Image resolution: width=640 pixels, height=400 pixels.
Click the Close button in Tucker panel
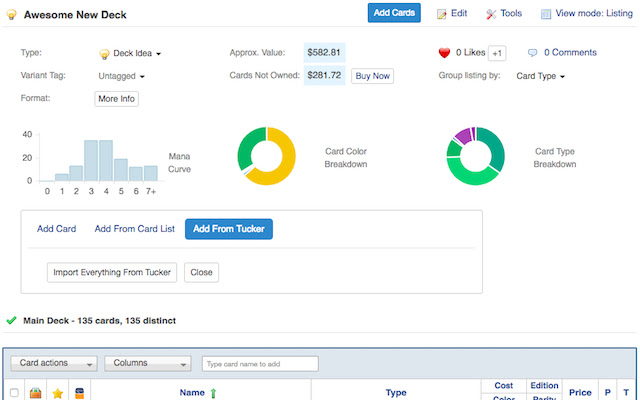pyautogui.click(x=201, y=272)
